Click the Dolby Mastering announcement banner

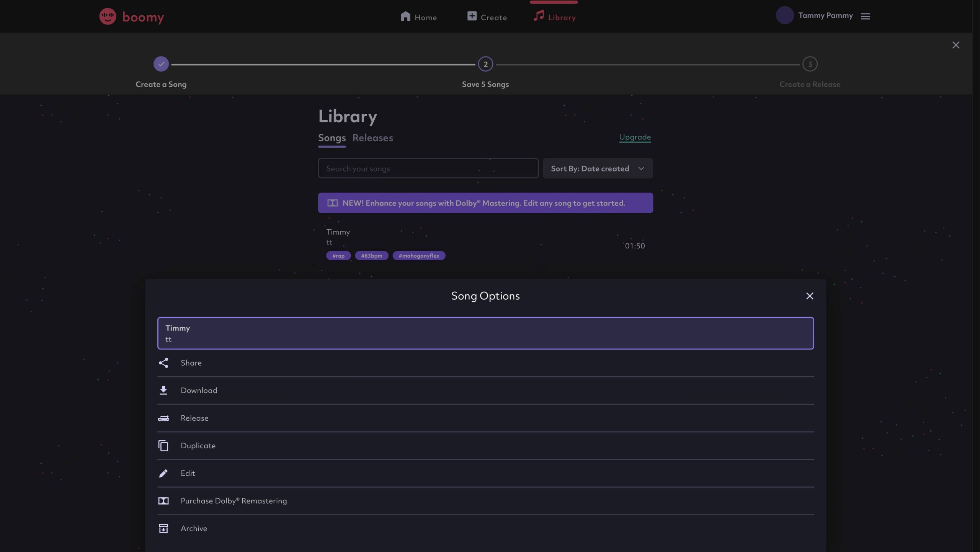pos(485,203)
